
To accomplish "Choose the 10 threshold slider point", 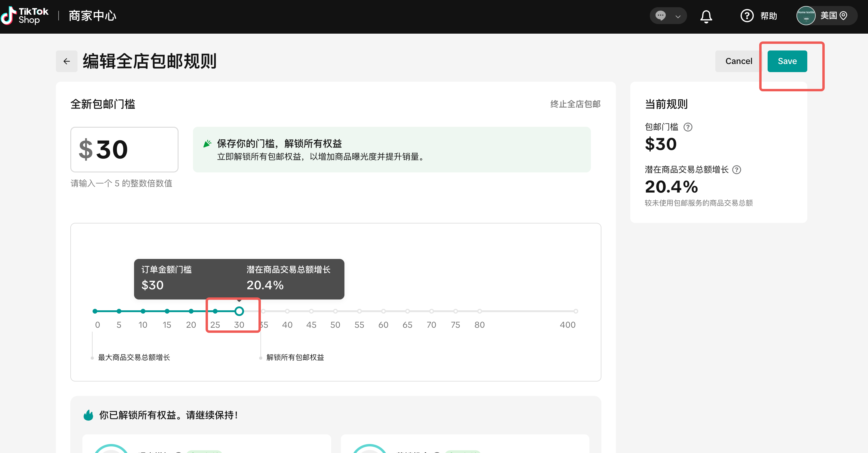I will [x=143, y=311].
